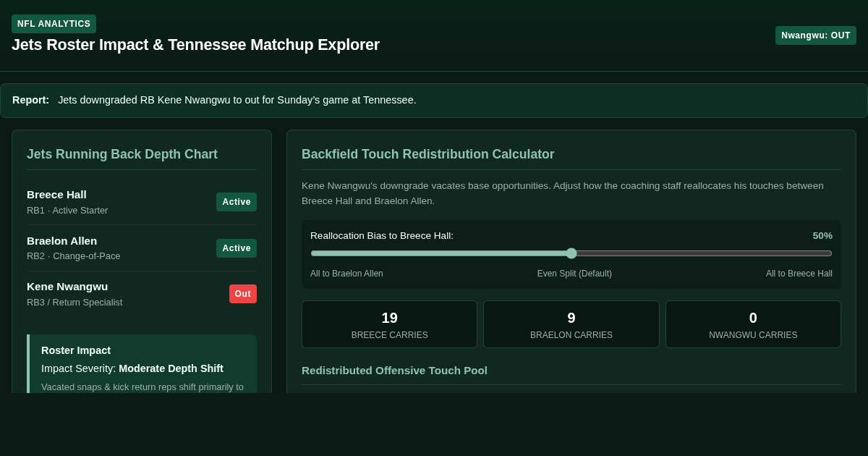Select the Braelon Allen player name
Image resolution: width=868 pixels, height=456 pixels.
[x=61, y=241]
